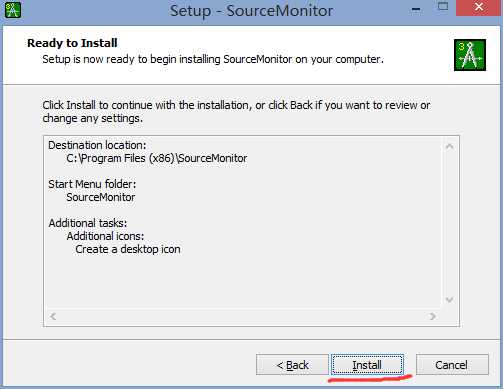Click the 'Start Menu folder:' label line
Image resolution: width=503 pixels, height=389 pixels.
92,184
